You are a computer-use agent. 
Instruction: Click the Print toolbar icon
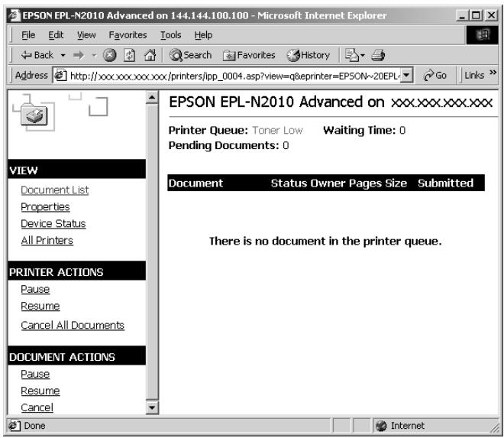coord(378,55)
